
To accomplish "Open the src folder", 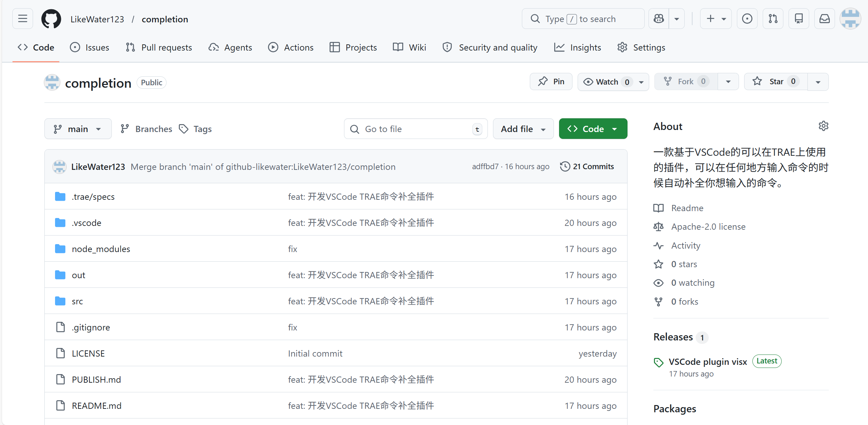I will (x=77, y=301).
